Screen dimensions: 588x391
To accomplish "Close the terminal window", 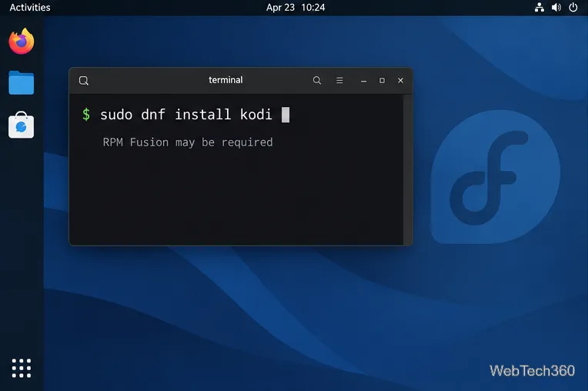I will [x=400, y=81].
